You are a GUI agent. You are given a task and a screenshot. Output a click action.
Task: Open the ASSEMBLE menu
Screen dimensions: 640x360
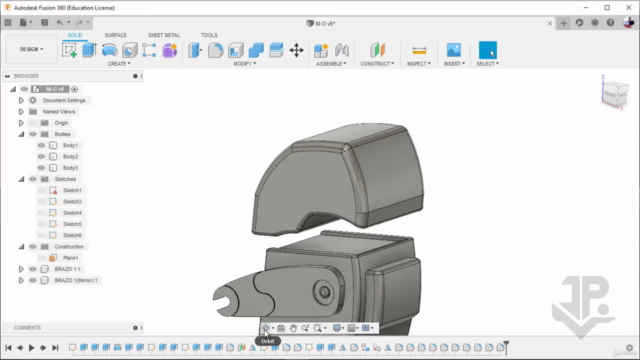pyautogui.click(x=331, y=64)
